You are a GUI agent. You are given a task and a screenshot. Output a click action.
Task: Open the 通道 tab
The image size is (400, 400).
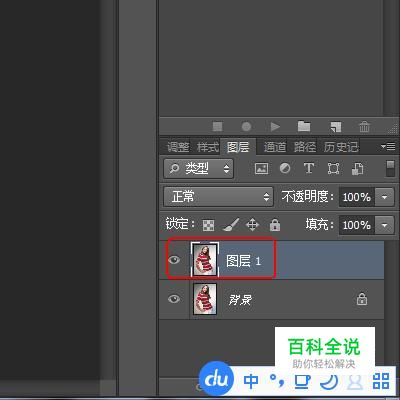click(x=275, y=147)
